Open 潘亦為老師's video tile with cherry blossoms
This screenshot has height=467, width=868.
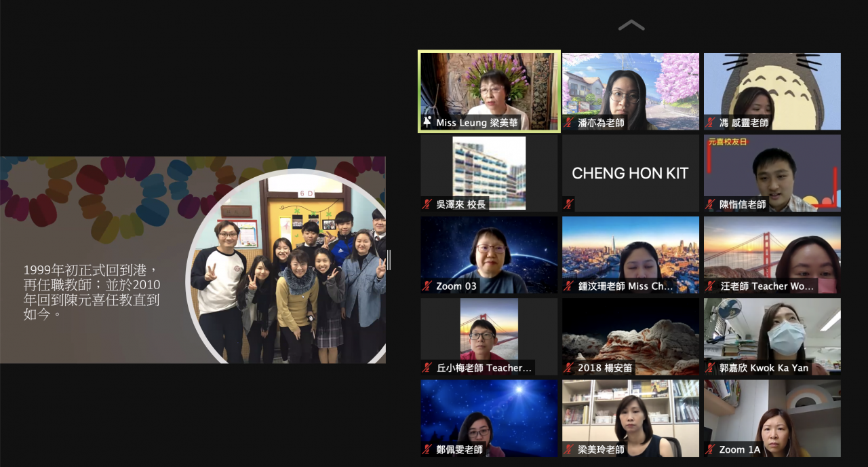click(x=631, y=91)
